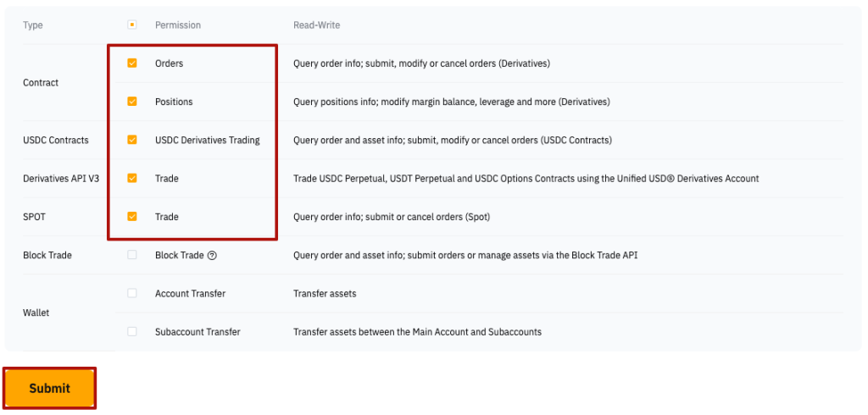Enable the Subaccount Transfer checkbox
868x415 pixels.
[x=131, y=331]
